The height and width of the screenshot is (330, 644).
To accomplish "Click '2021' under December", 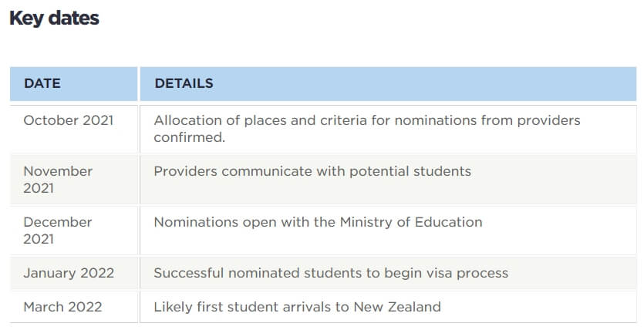I will pyautogui.click(x=39, y=239).
